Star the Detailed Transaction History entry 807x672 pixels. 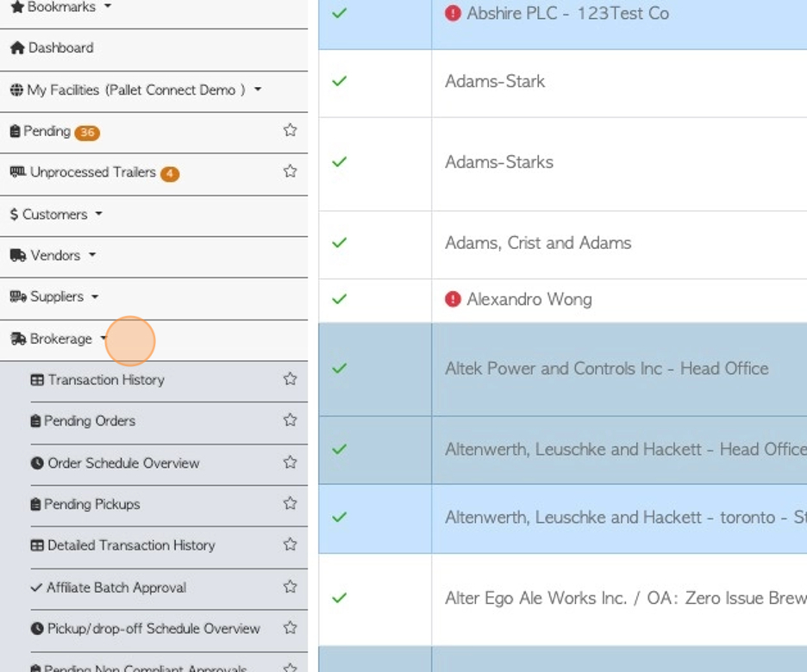click(291, 544)
